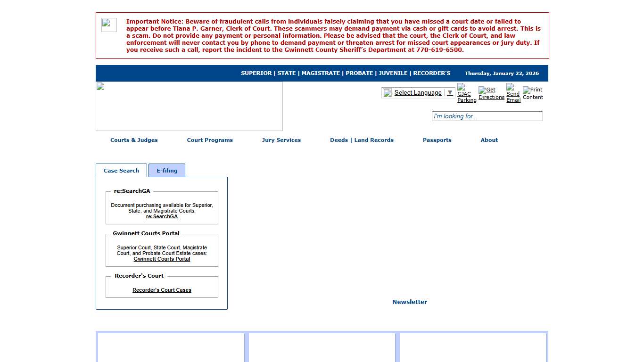This screenshot has width=644, height=362.
Task: Open the Gwinnett Courts Portal link
Action: tap(162, 259)
